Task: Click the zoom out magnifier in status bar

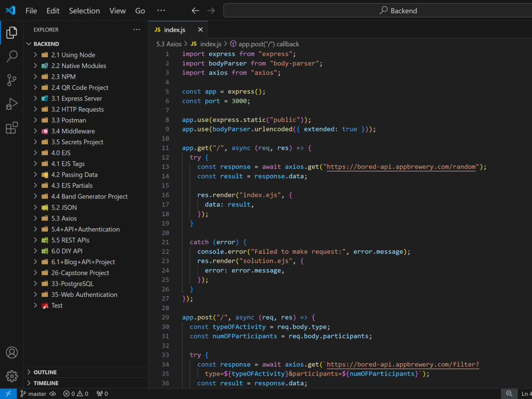Action: coord(509,394)
